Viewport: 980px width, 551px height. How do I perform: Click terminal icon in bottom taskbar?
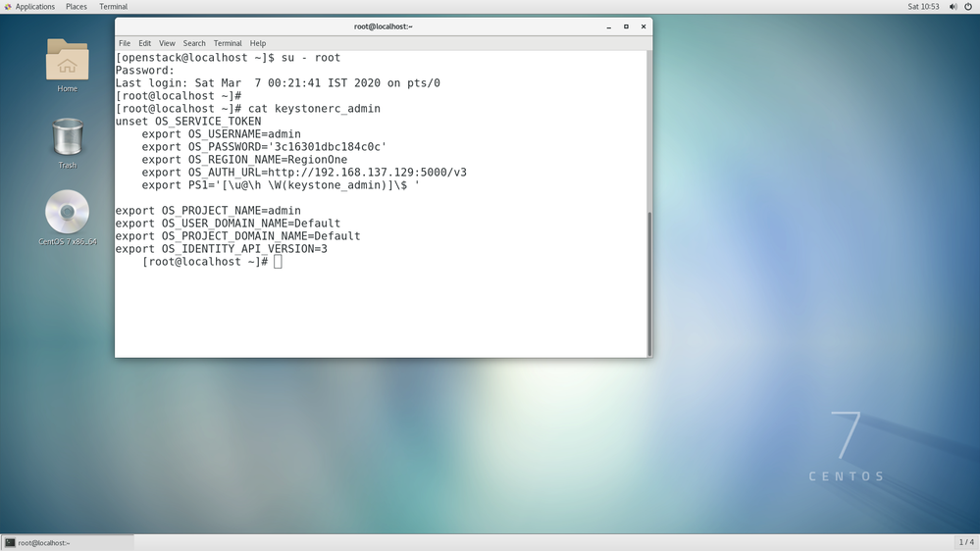[x=10, y=542]
